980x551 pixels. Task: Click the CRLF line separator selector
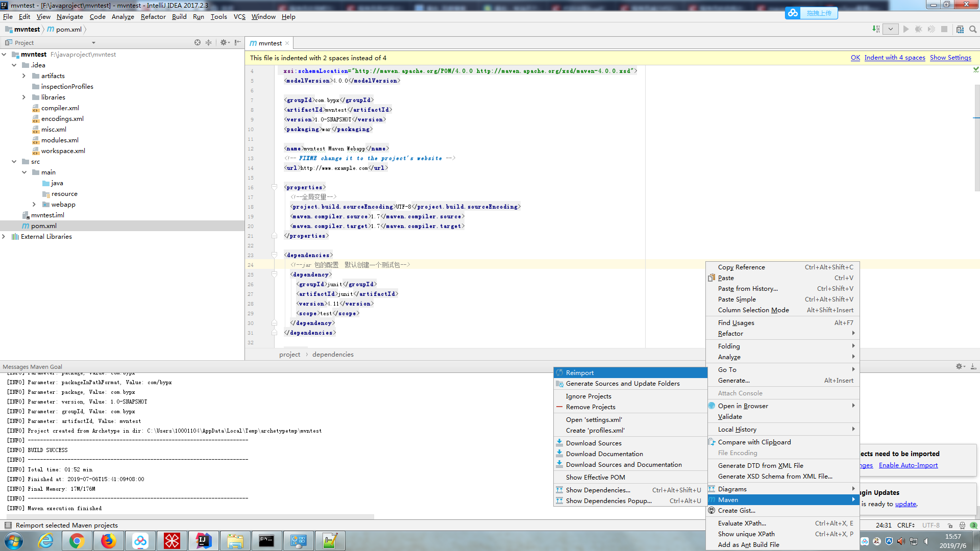pyautogui.click(x=906, y=525)
